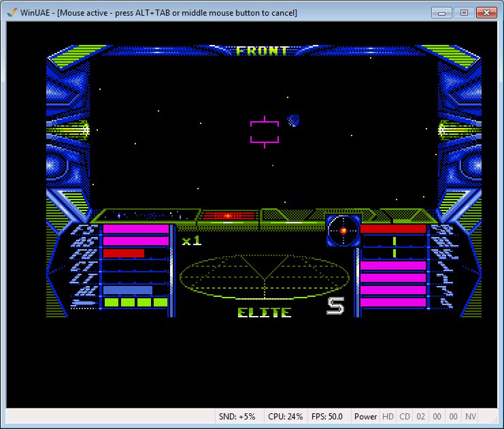Screen dimensions: 504x429
Task: Click the FU fuel red bar
Action: (124, 253)
